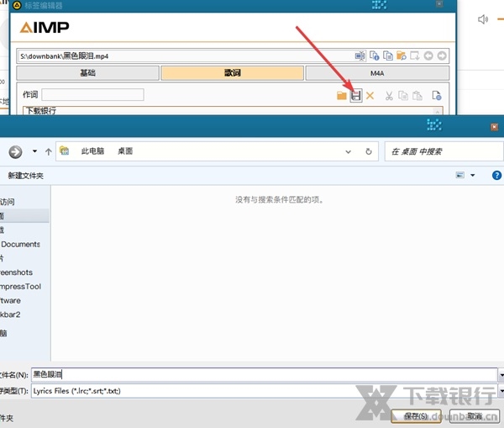Click dotted-grid icon in save dialog title bar
This screenshot has height=428, width=504.
434,124
